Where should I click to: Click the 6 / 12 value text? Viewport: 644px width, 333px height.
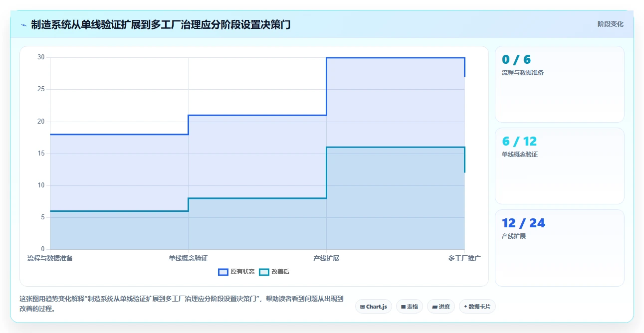click(519, 142)
